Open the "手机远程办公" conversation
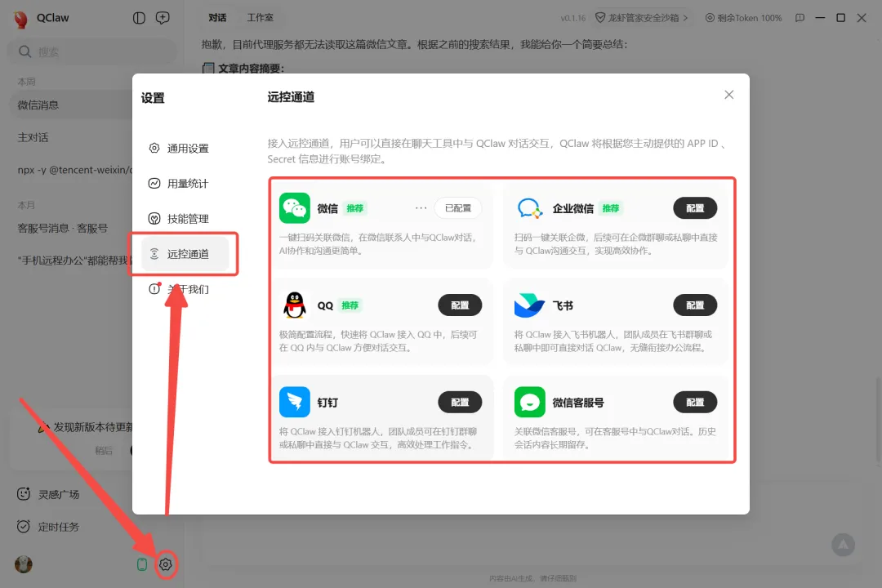Image resolution: width=882 pixels, height=588 pixels. [71, 261]
